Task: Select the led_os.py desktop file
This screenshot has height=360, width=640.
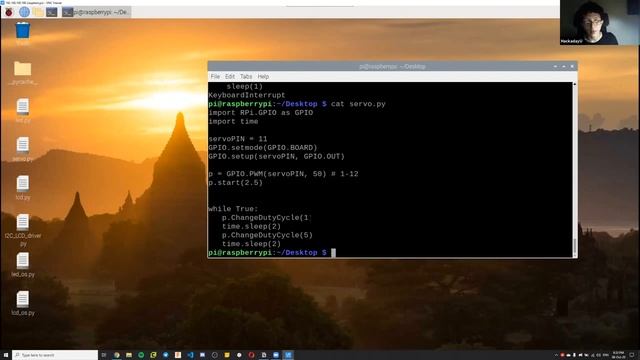Action: tap(23, 264)
